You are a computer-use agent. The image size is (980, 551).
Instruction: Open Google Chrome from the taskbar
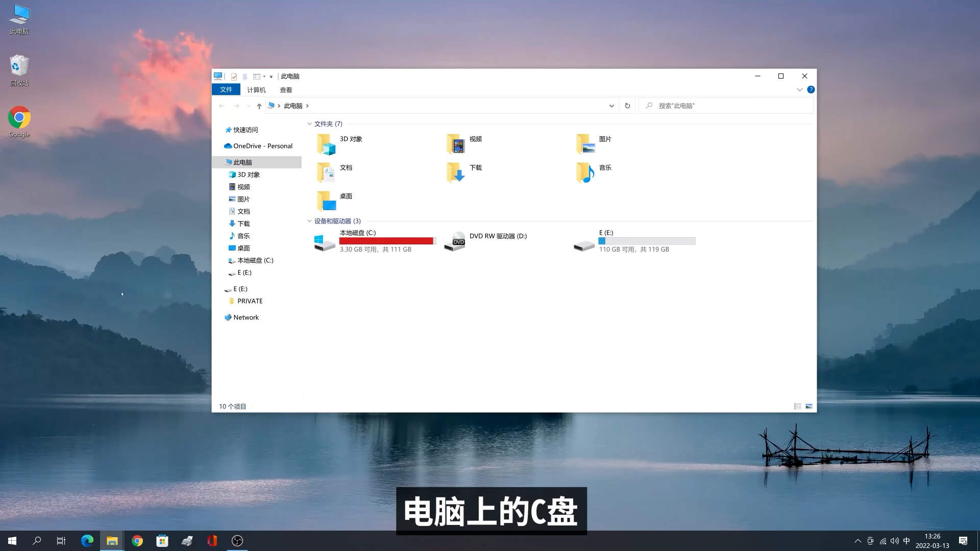[138, 540]
